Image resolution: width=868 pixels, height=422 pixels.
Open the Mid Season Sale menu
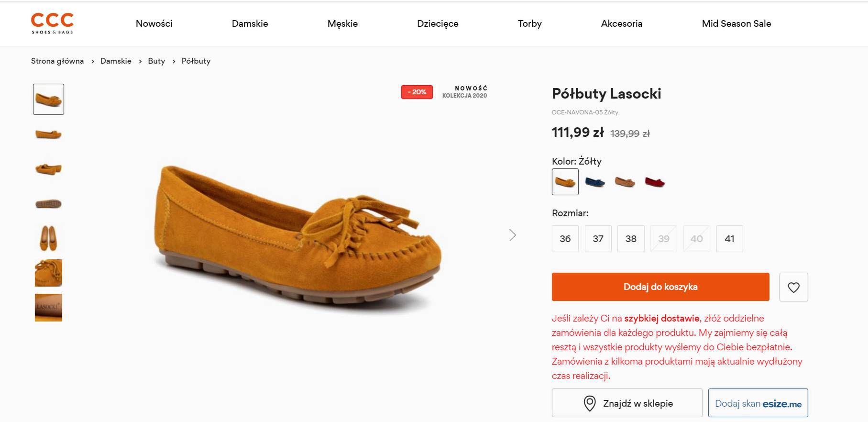tap(736, 23)
